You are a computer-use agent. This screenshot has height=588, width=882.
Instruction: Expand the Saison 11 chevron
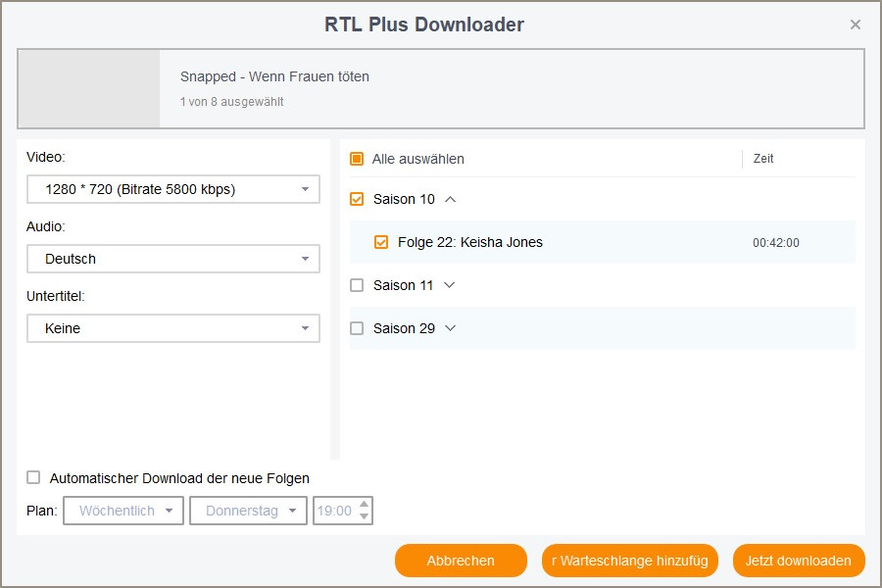click(449, 285)
